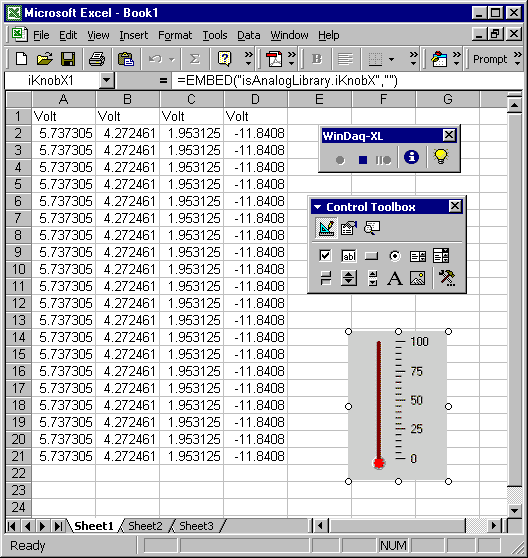Save the workbook with the floppy disk icon
Image resolution: width=528 pixels, height=558 pixels.
point(68,59)
